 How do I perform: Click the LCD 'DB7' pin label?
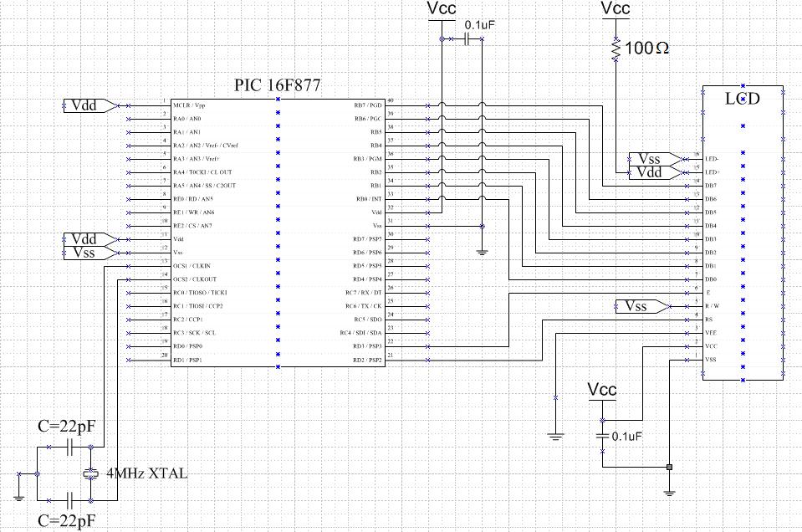click(711, 186)
